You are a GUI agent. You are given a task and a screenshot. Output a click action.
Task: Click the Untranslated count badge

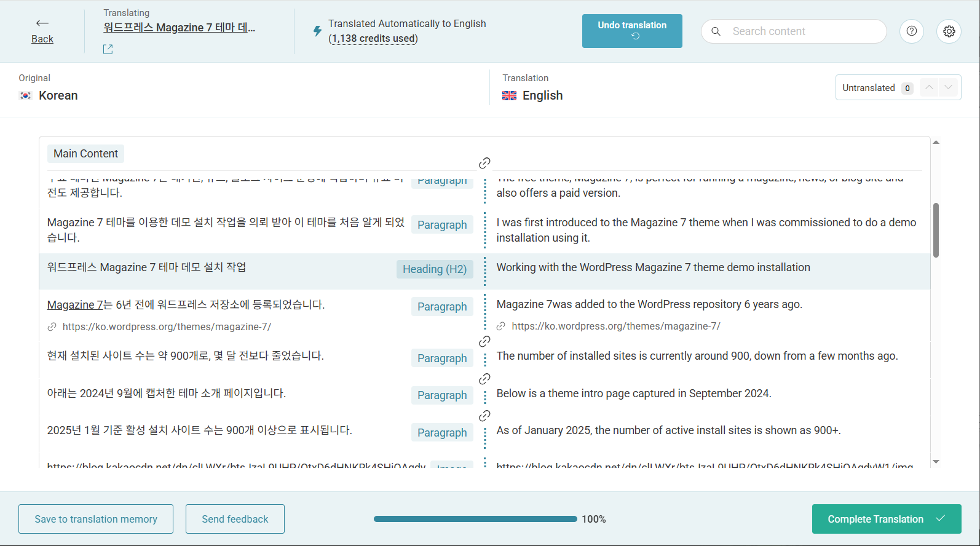907,88
